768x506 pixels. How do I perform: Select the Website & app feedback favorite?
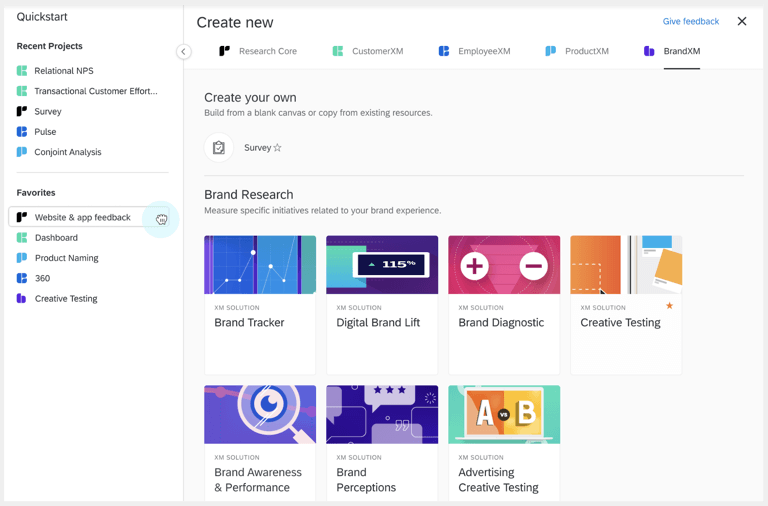coord(89,217)
